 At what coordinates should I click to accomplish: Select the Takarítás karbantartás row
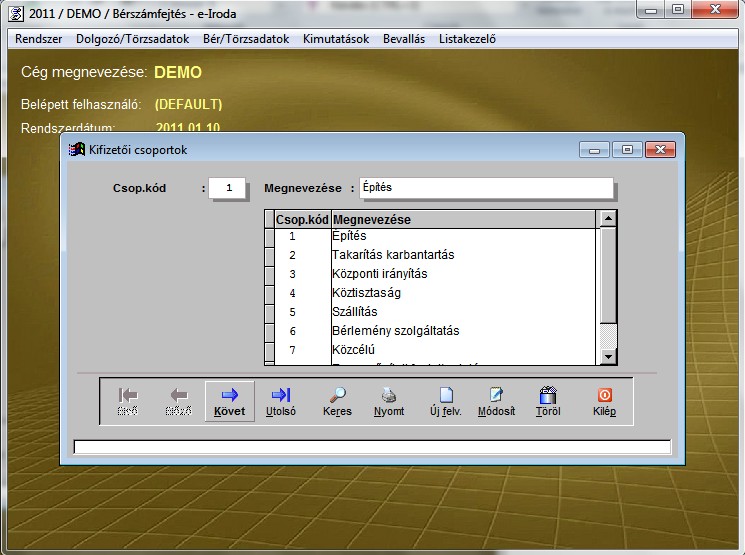tap(392, 255)
